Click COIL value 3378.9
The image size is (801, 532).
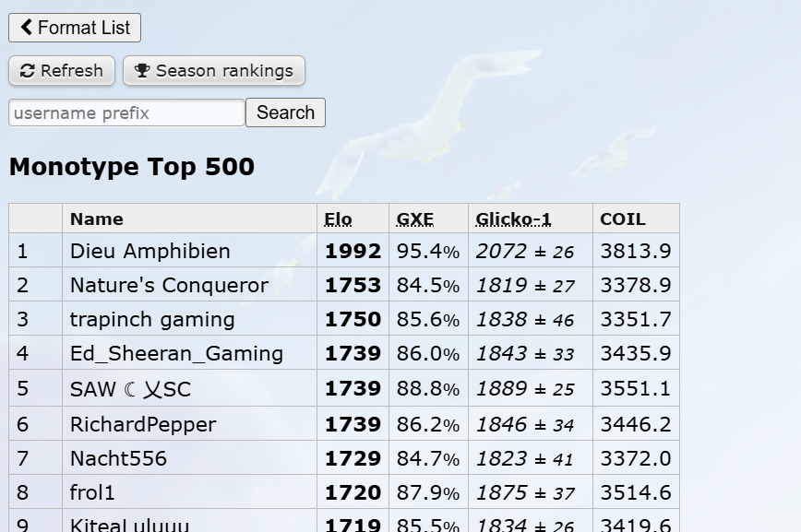click(636, 286)
